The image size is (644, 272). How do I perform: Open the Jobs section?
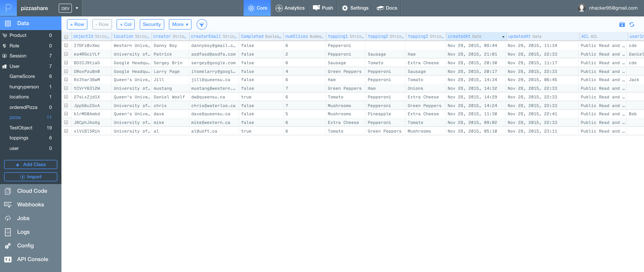tap(23, 218)
